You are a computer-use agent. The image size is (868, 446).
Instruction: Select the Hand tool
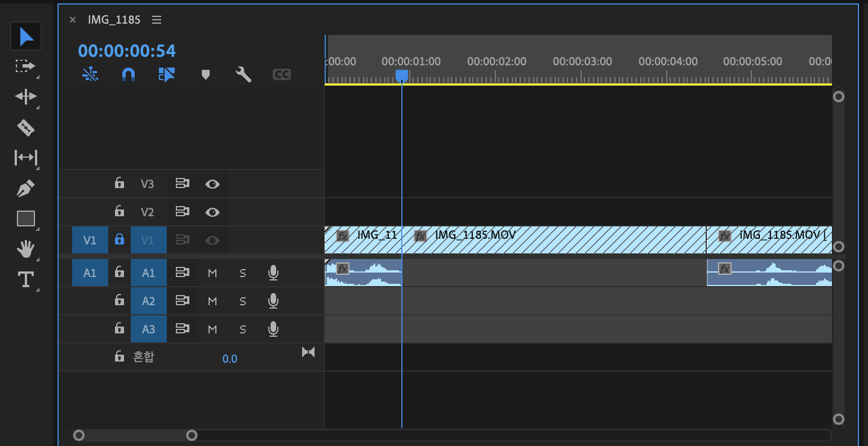(26, 248)
